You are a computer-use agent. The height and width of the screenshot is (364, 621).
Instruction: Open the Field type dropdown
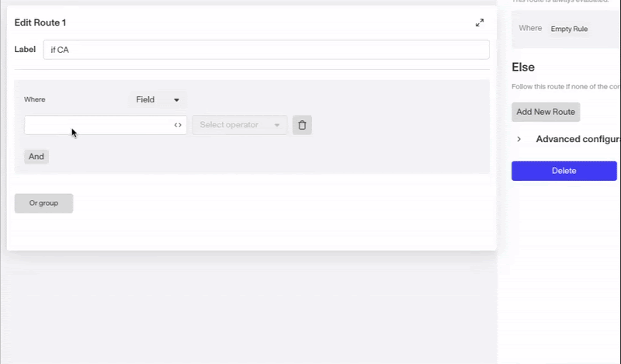coord(158,100)
